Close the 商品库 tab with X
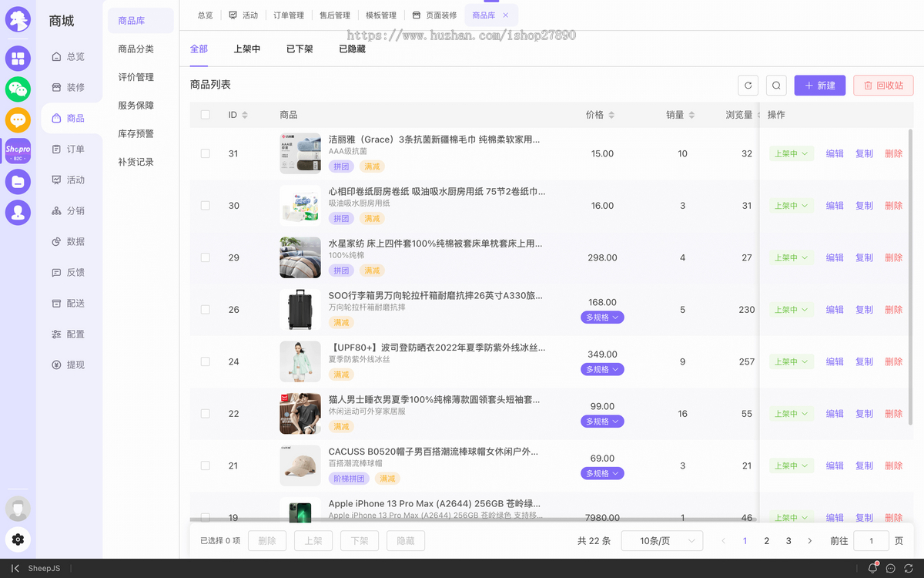Screen dimensions: 924x578 coord(505,15)
